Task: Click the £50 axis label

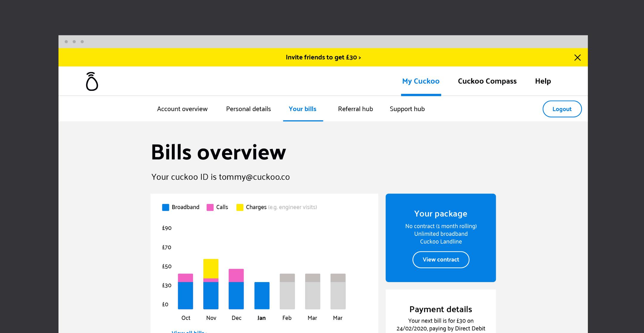Action: tap(167, 267)
